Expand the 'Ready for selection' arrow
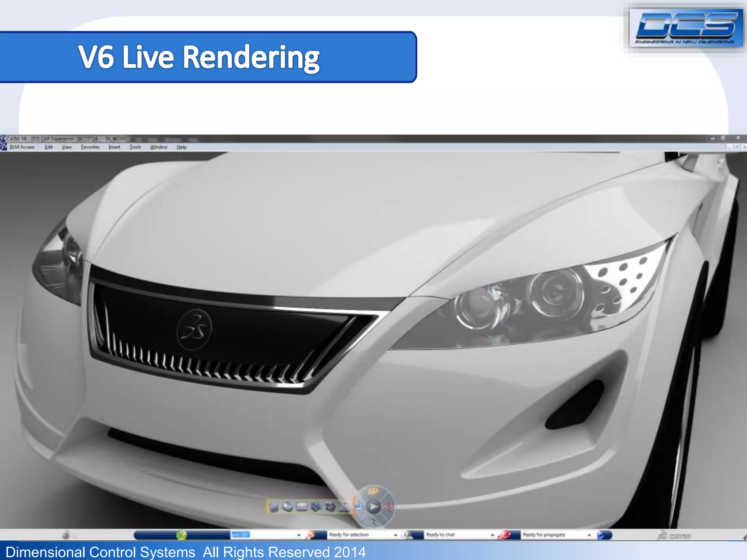The image size is (747, 560). (x=395, y=535)
